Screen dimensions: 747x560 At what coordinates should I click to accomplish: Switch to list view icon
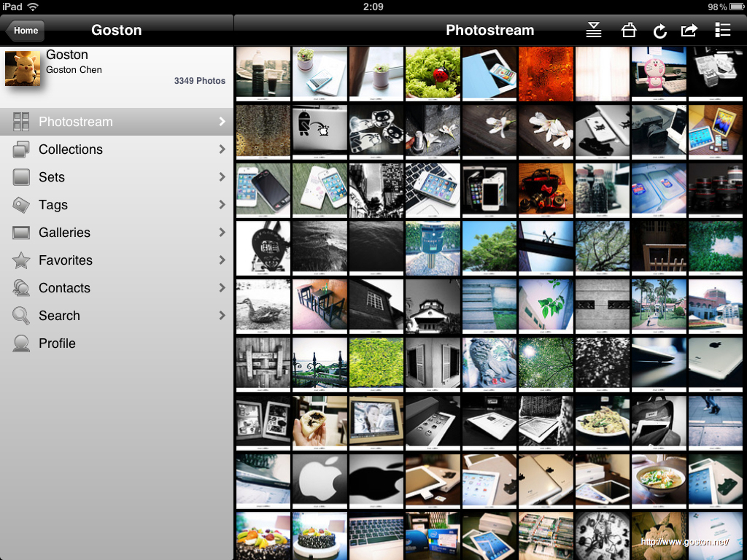pos(722,31)
